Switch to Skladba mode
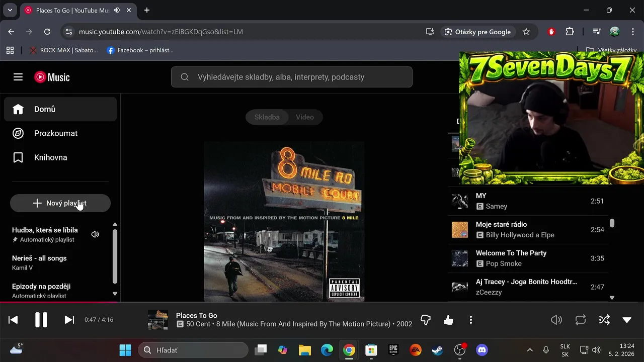Screen dimensions: 644x362 [267, 117]
